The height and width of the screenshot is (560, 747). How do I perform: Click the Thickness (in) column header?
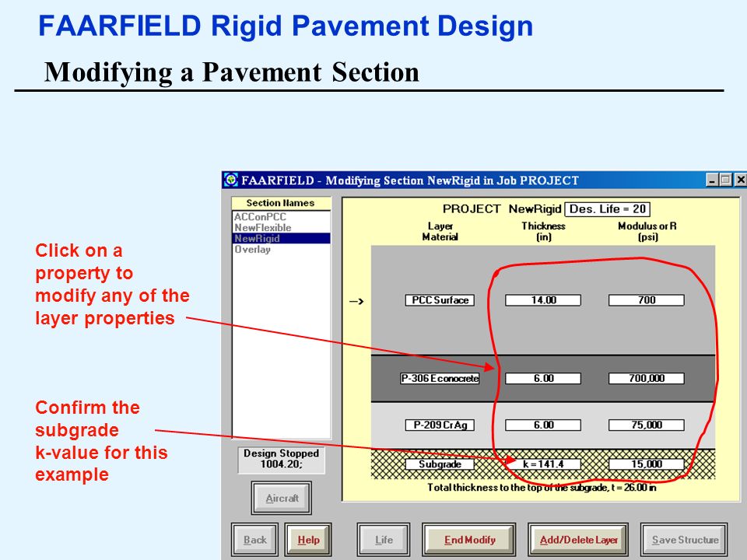pos(543,232)
